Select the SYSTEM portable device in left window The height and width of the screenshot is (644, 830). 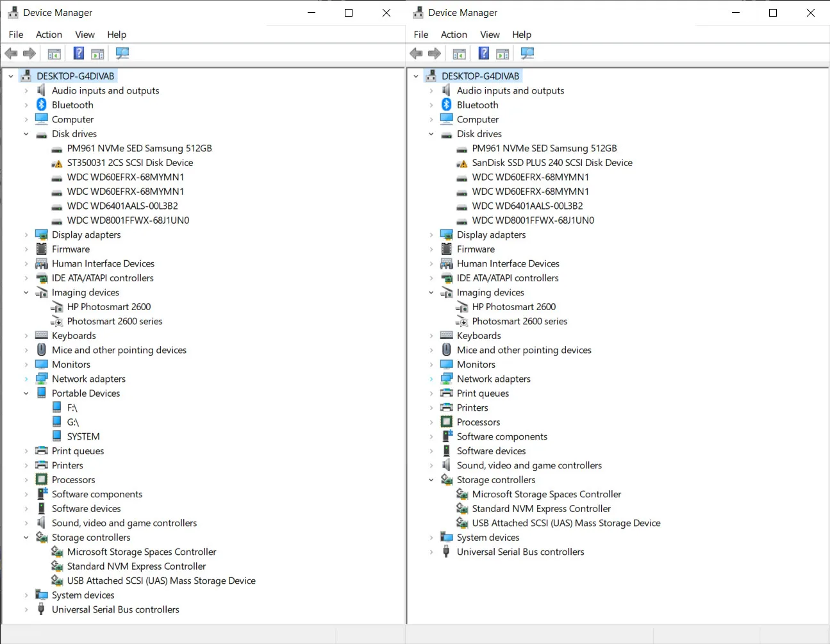tap(83, 436)
